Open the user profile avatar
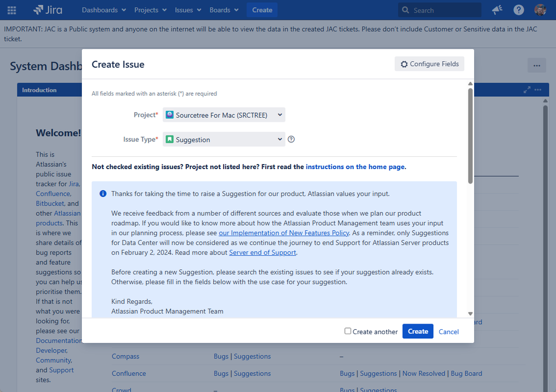The height and width of the screenshot is (392, 556). tap(540, 10)
